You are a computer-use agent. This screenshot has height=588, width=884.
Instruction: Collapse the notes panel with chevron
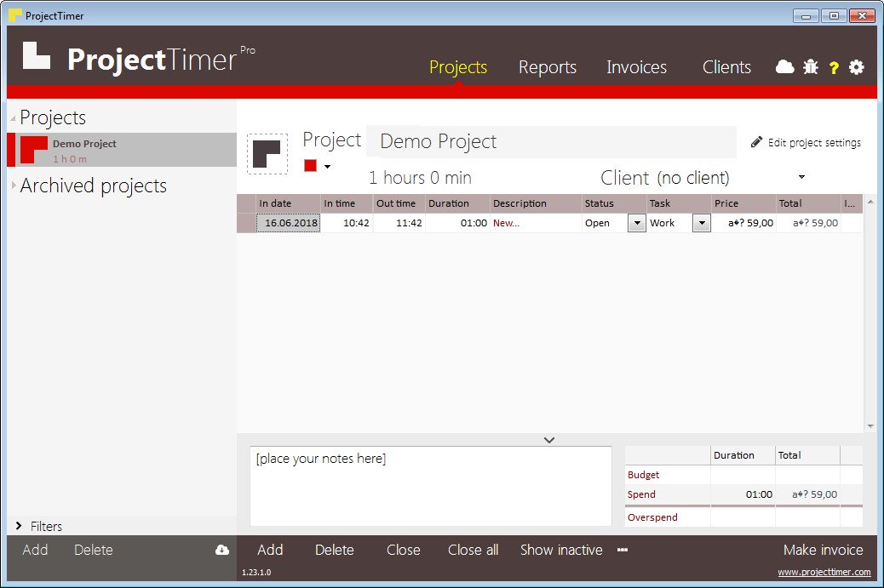(549, 440)
